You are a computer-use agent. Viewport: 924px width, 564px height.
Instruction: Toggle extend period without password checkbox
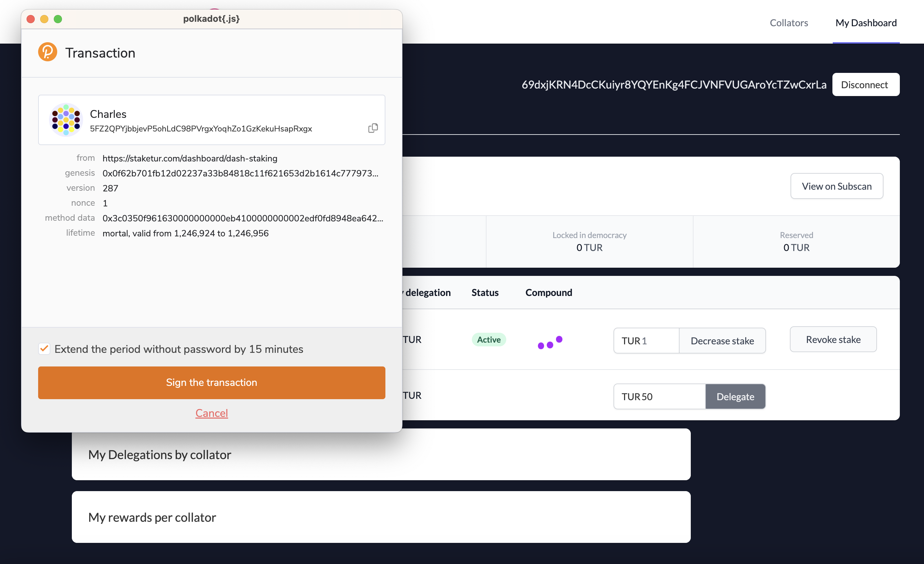tap(44, 349)
